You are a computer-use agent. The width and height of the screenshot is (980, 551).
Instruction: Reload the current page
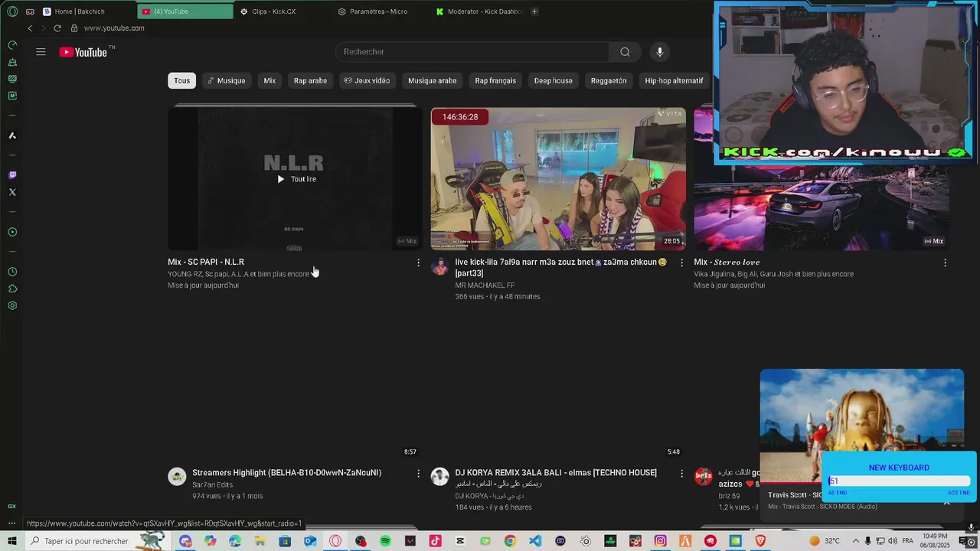click(x=57, y=28)
